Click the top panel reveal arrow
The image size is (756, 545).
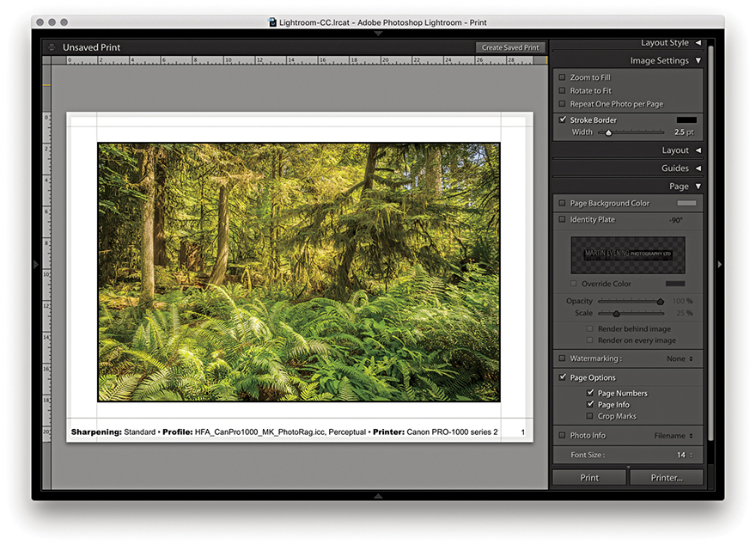[377, 34]
